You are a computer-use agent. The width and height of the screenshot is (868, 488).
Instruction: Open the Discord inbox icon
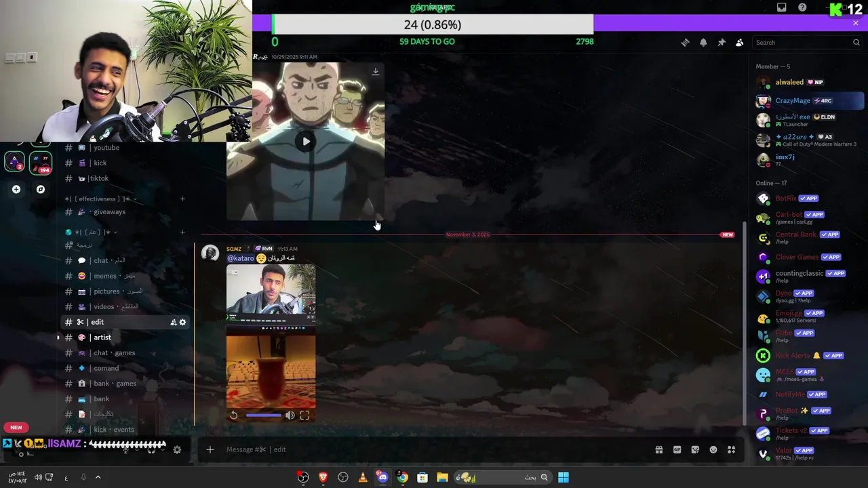point(781,7)
